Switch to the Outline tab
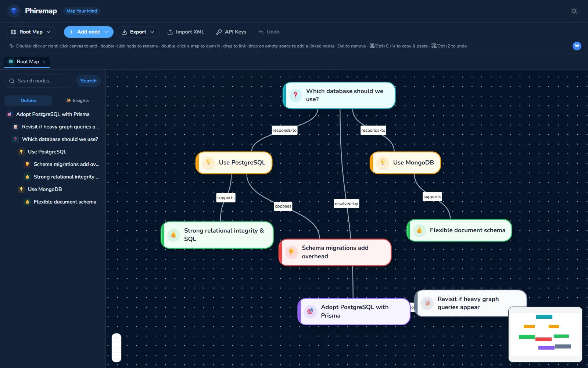Viewport: 588px width, 368px height. coord(28,100)
